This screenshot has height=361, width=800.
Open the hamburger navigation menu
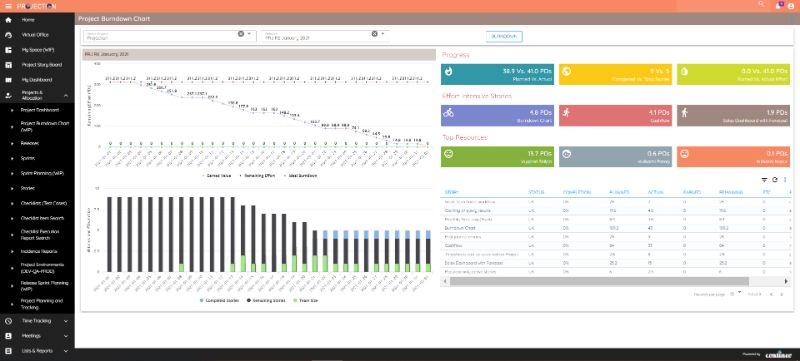(x=8, y=6)
